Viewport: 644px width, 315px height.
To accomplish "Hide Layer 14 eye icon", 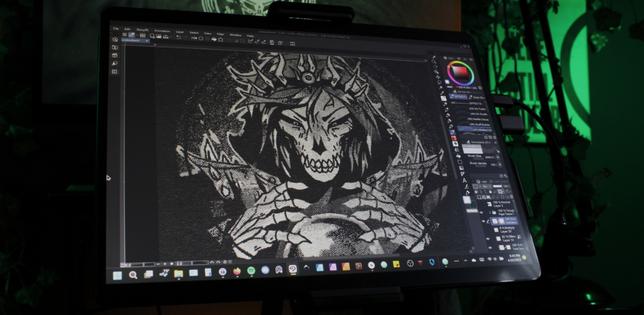I will pos(487,238).
